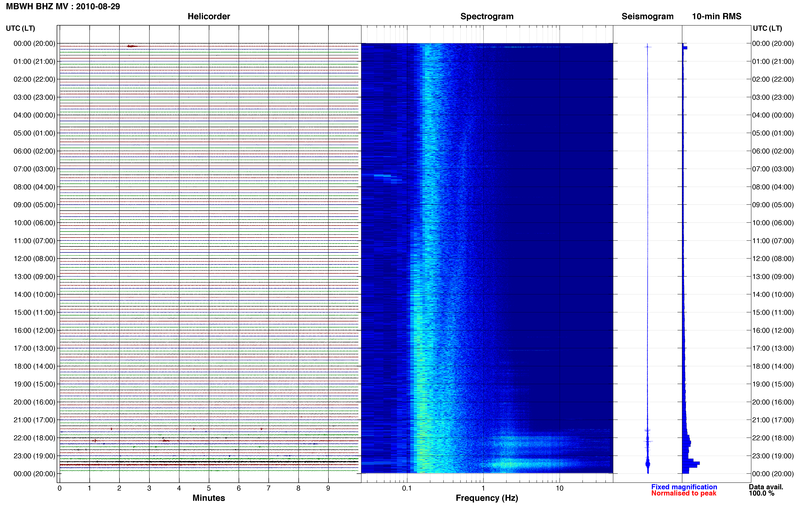812x508 pixels.
Task: Click the left '12:00 (08:00)' time label
Action: [34, 259]
